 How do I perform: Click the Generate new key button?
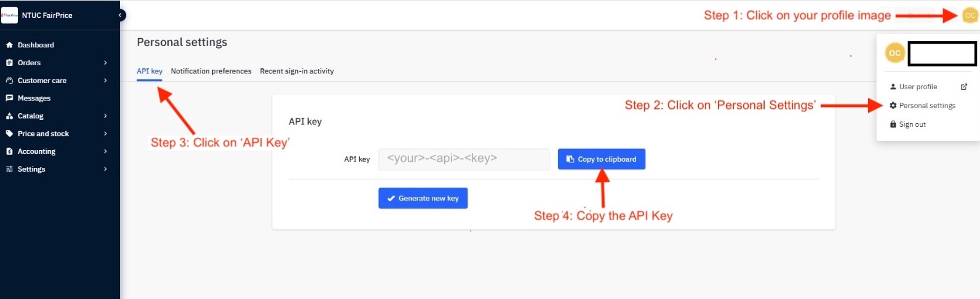pyautogui.click(x=423, y=198)
